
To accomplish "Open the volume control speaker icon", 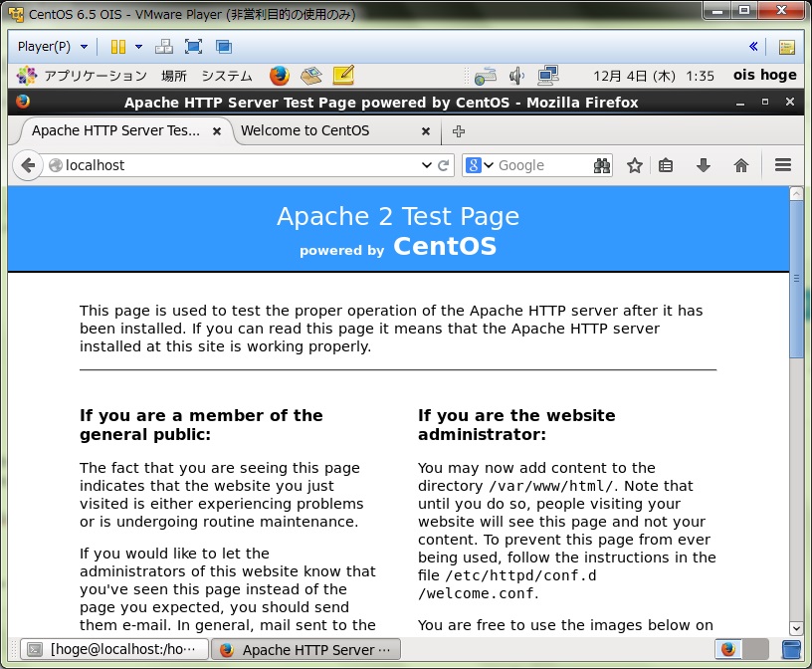I will pyautogui.click(x=516, y=77).
